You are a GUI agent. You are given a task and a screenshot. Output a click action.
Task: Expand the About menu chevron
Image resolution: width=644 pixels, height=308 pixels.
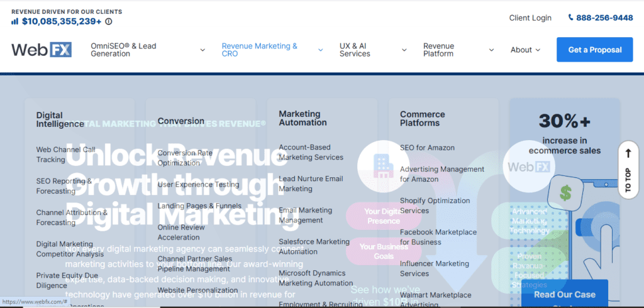point(538,50)
